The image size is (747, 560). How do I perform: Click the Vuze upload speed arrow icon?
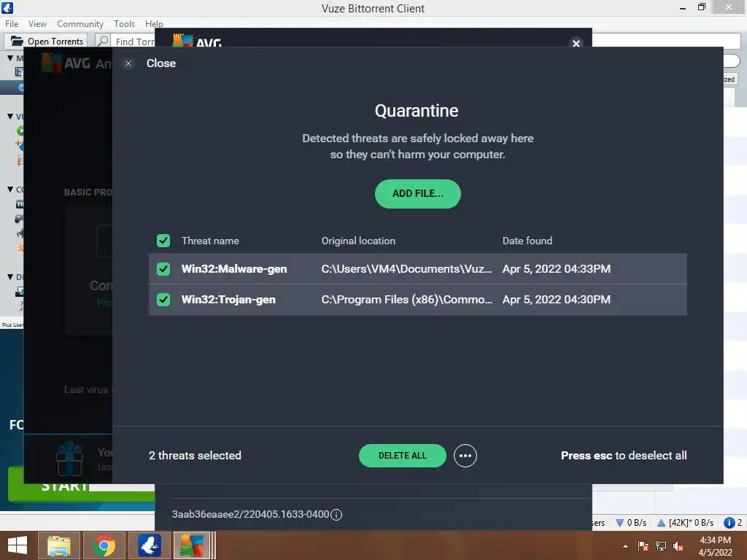point(661,523)
